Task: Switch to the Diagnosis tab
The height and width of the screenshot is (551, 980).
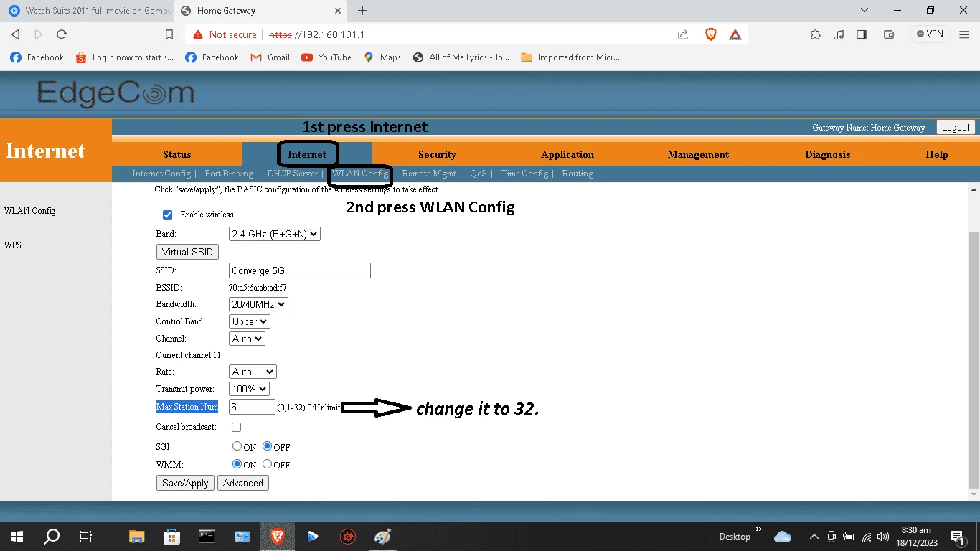Action: click(828, 154)
